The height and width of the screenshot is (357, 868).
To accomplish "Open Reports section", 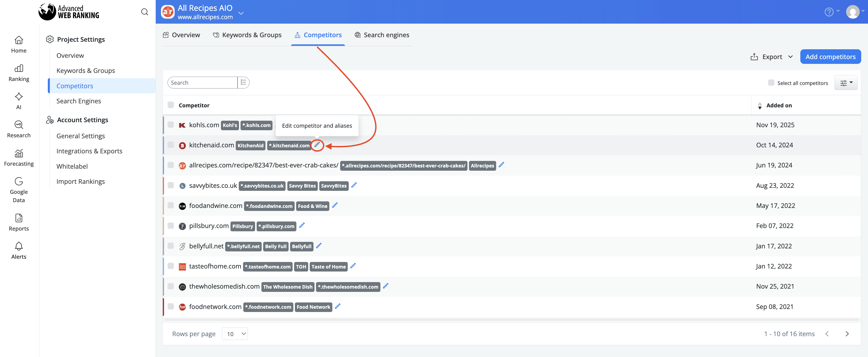I will pyautogui.click(x=19, y=222).
